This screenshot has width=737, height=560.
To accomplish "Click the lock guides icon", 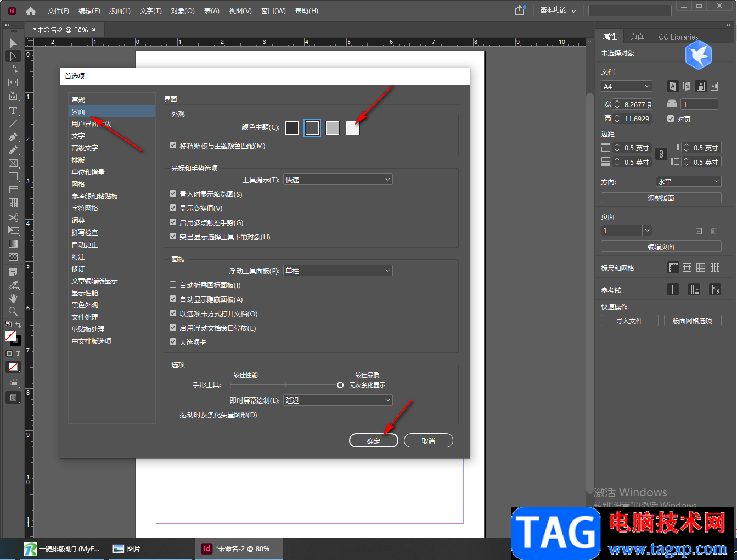I will point(694,289).
